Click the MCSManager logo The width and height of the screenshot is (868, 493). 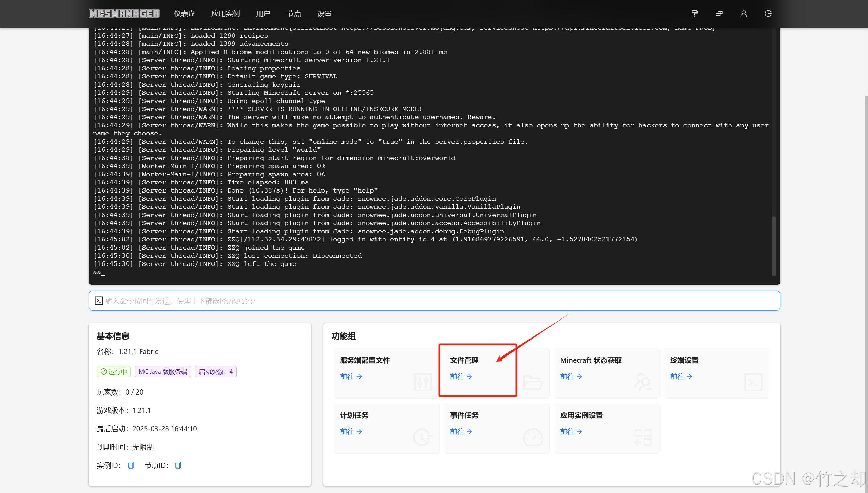124,14
